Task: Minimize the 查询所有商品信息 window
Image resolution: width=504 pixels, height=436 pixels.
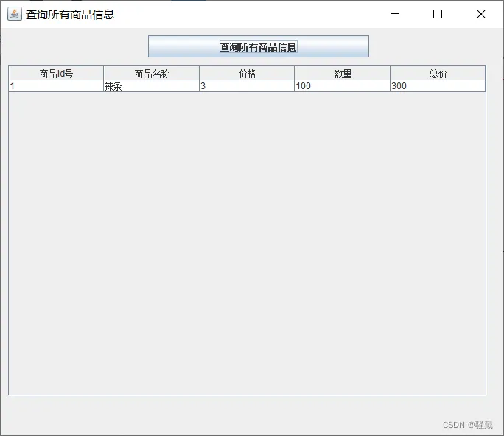Action: pos(395,14)
